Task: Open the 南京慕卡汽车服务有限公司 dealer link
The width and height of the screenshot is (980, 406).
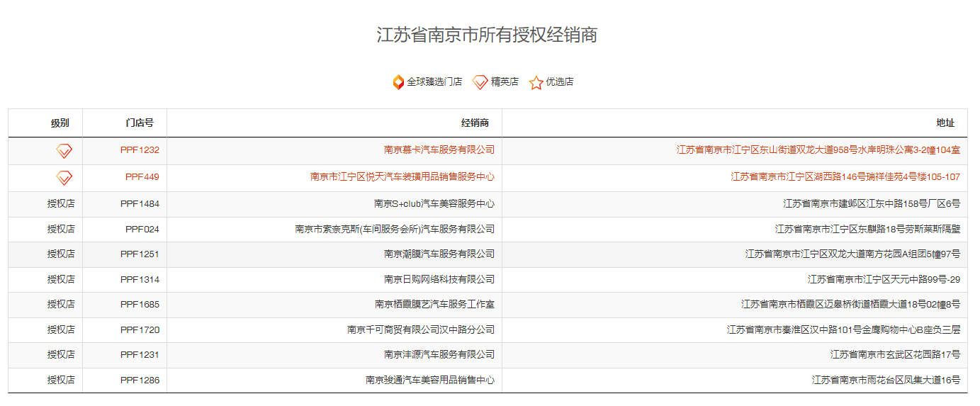Action: coord(439,150)
